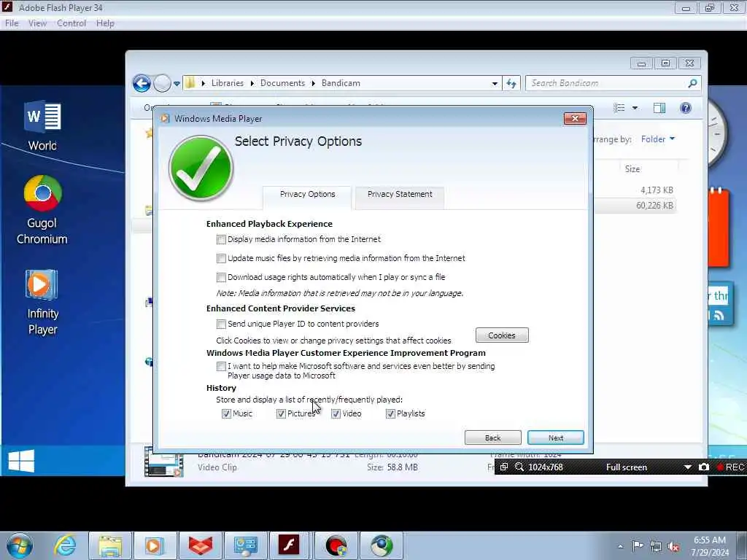Click the muted volume tray icon
This screenshot has width=747, height=560.
click(673, 547)
